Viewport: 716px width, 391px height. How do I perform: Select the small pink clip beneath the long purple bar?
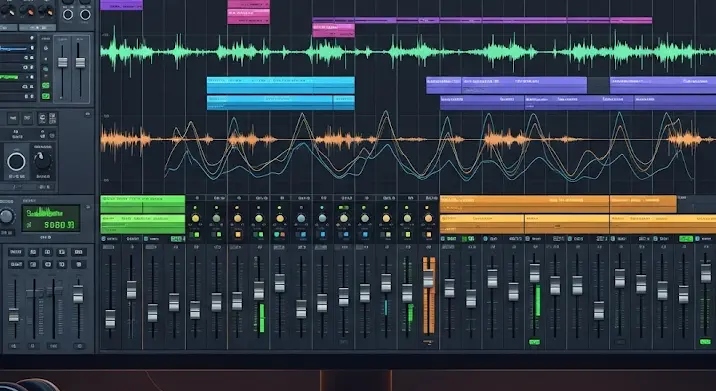pyautogui.click(x=333, y=31)
